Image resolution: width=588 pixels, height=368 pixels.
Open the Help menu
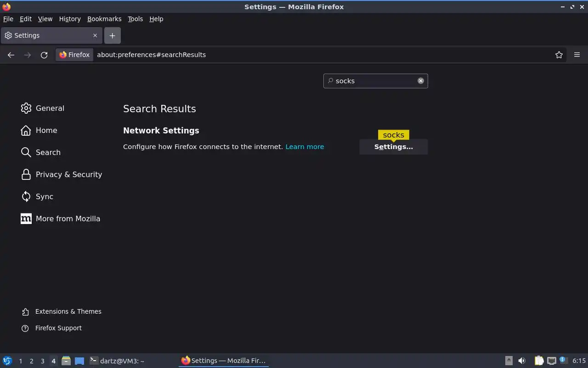click(156, 19)
